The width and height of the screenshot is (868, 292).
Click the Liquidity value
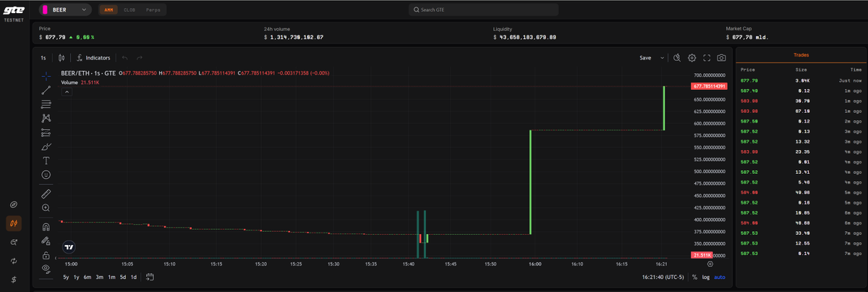click(524, 37)
